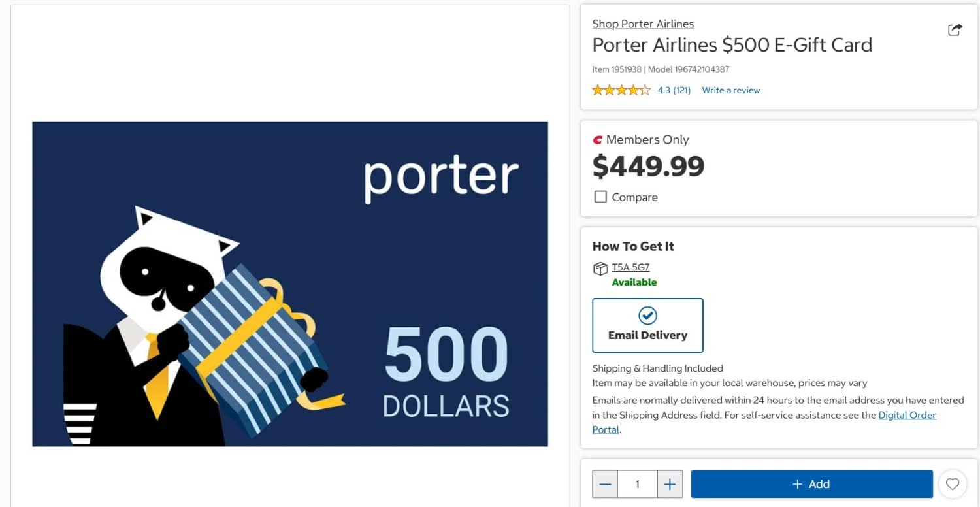Save item using the heart icon
Screen dimensions: 980x507
click(953, 483)
